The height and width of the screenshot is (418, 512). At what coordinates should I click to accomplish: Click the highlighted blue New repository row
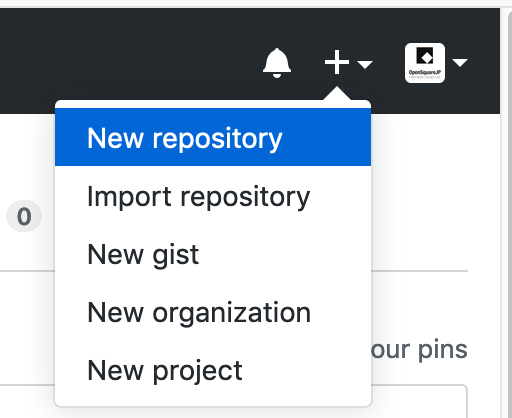click(213, 137)
